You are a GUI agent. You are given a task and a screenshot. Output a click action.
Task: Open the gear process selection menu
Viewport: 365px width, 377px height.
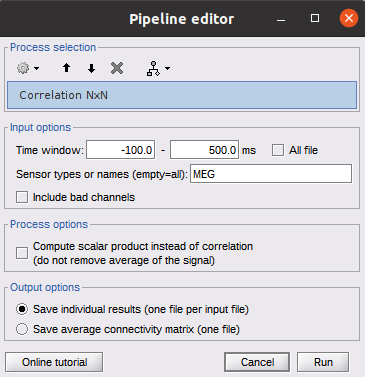[28, 68]
